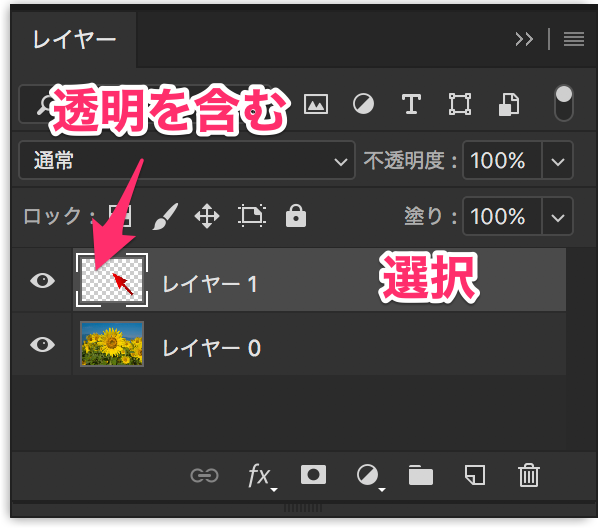Viewport: 598px width, 532px height.
Task: Toggle the layer filtering on/off switch
Action: click(563, 103)
